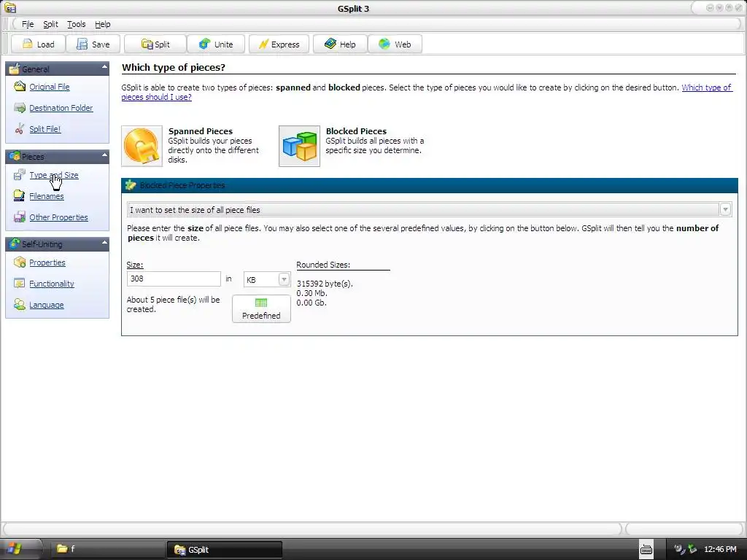Click the Split File! scissors icon
The width and height of the screenshot is (747, 560).
[20, 128]
